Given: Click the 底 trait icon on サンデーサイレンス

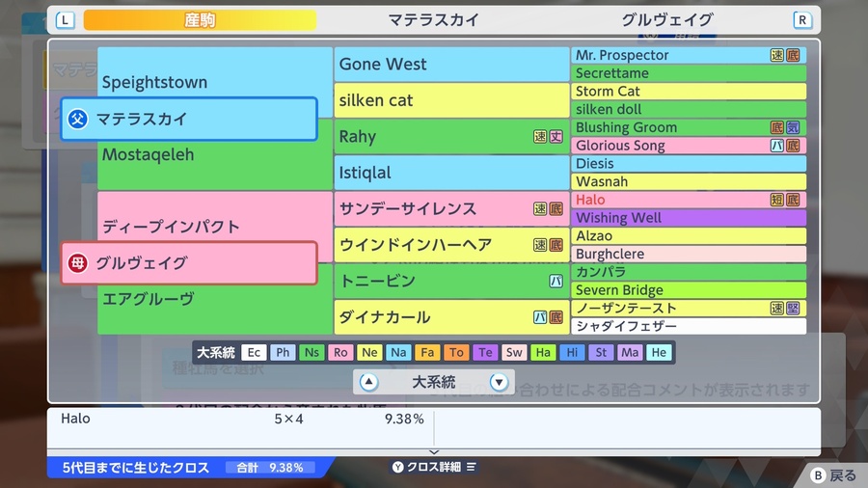Looking at the screenshot, I should click(x=556, y=208).
